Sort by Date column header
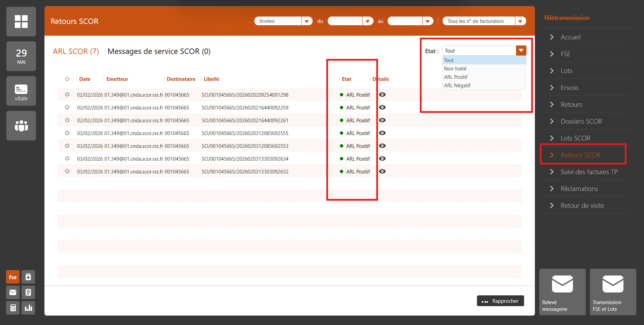This screenshot has width=644, height=325. (x=85, y=79)
